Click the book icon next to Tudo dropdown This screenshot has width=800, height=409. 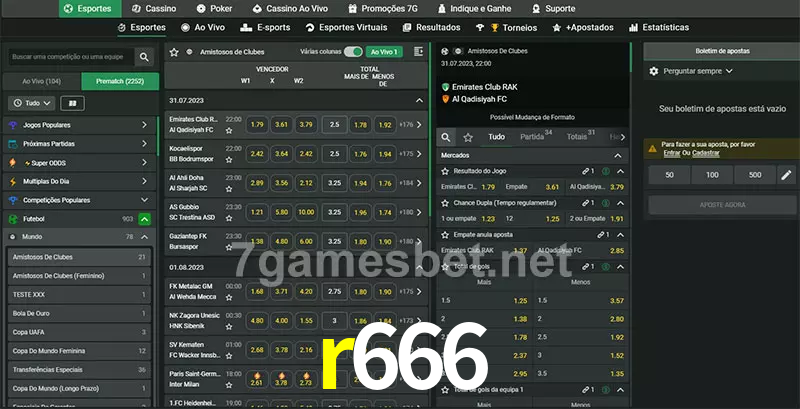tap(72, 103)
